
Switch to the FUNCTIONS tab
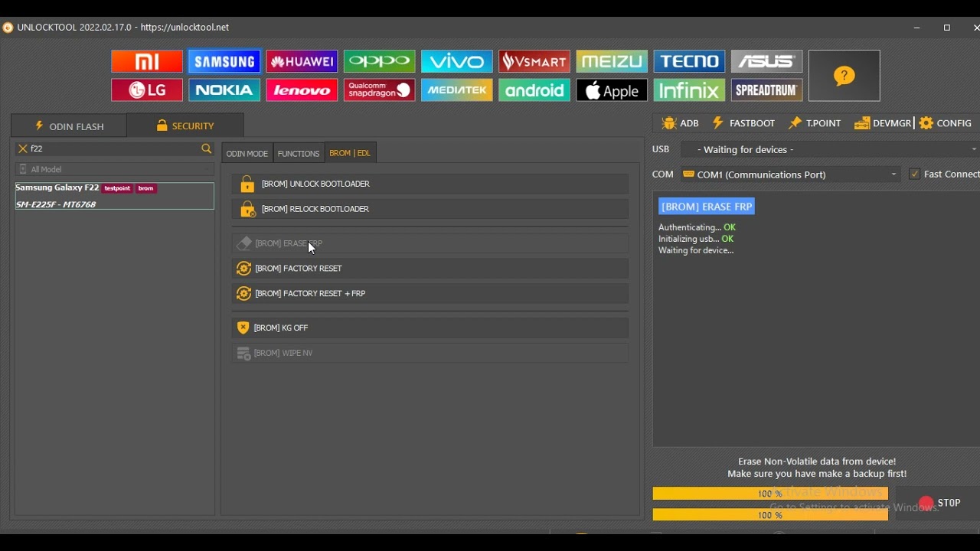pos(299,153)
